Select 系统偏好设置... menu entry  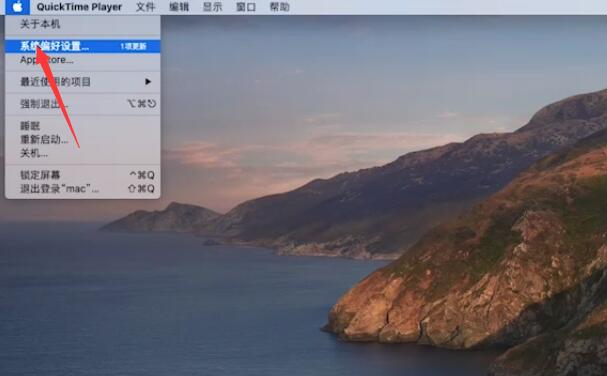point(83,46)
